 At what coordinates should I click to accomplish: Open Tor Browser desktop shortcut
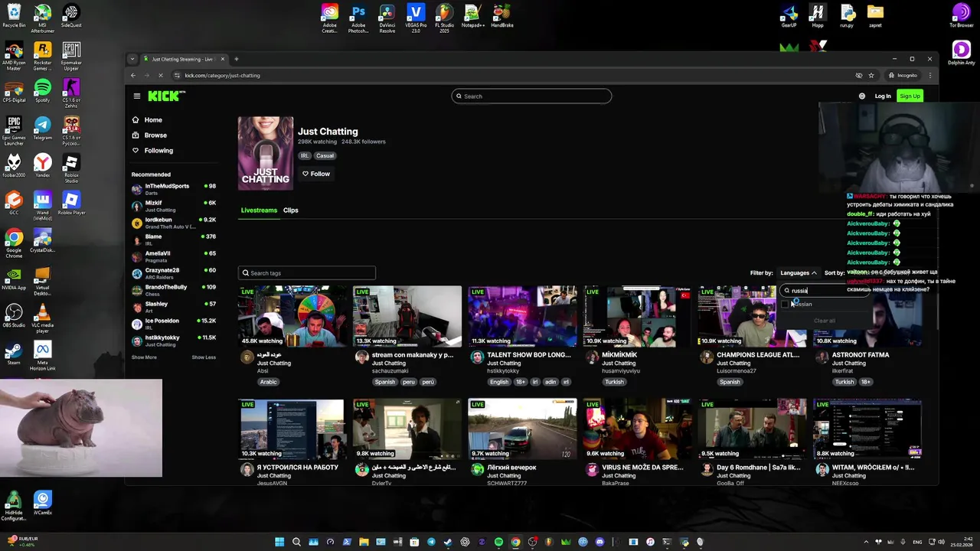(x=962, y=16)
